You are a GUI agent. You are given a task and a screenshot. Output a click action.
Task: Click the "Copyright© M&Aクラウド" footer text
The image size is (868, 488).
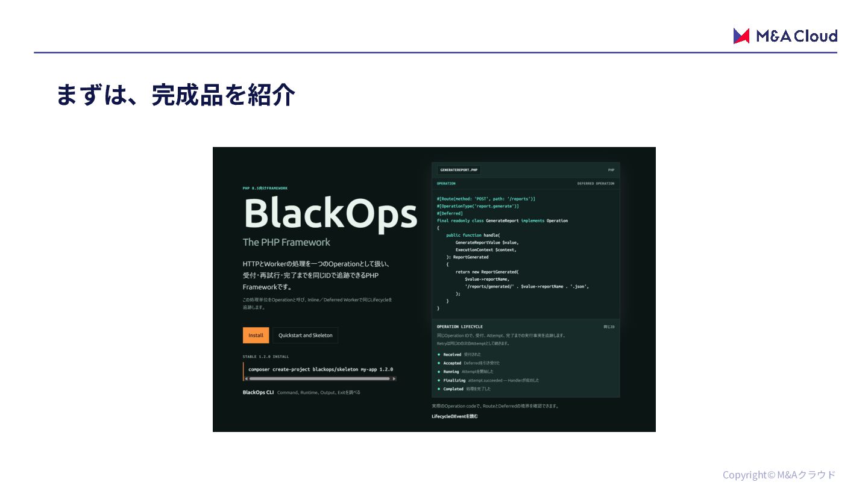[x=779, y=475]
